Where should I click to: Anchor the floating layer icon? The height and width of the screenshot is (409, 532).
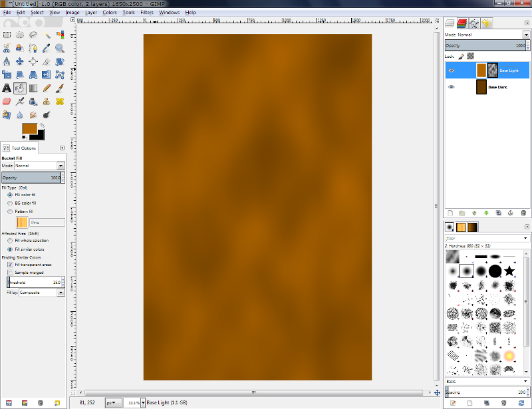click(x=510, y=213)
